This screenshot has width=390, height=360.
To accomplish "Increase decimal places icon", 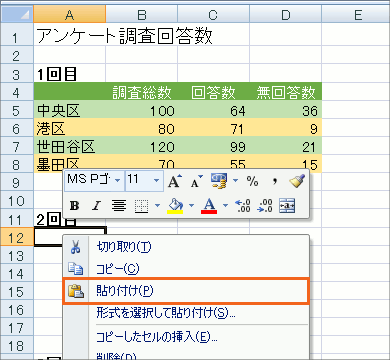I will [x=243, y=206].
